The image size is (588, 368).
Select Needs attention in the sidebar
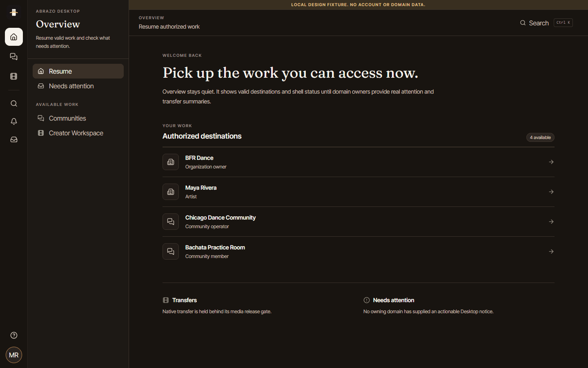coord(78,86)
